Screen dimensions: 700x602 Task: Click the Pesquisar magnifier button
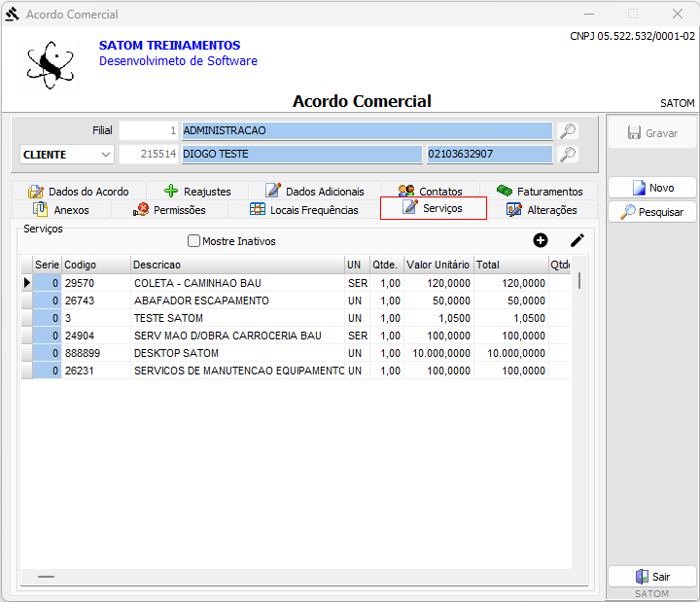pyautogui.click(x=652, y=211)
